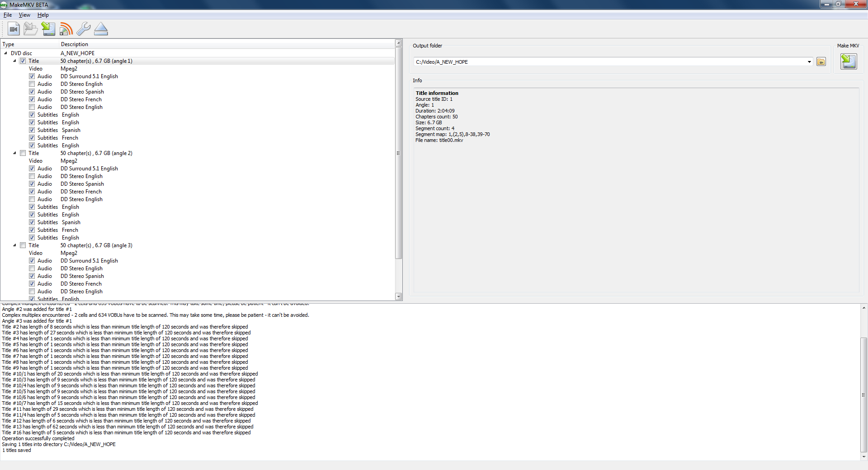
Task: Click the '1 titles saved' log line
Action: 17,450
